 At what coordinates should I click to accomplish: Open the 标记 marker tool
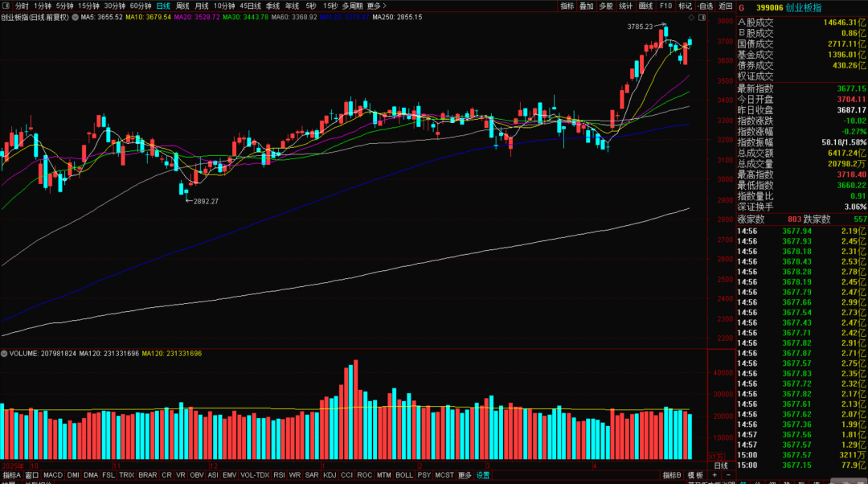[x=685, y=6]
